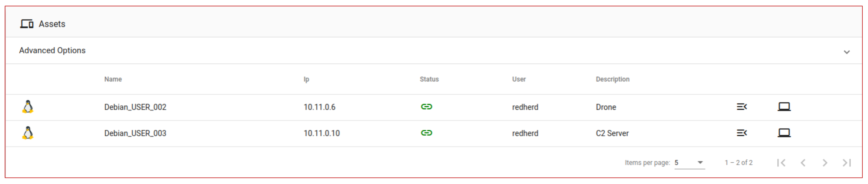The height and width of the screenshot is (184, 868).
Task: Click the 10.11.0.6 IP address cell
Action: point(319,107)
